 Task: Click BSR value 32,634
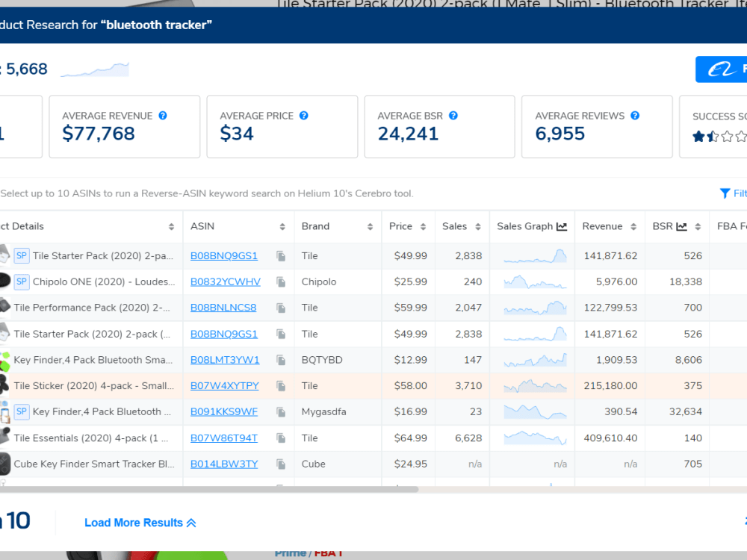point(686,411)
